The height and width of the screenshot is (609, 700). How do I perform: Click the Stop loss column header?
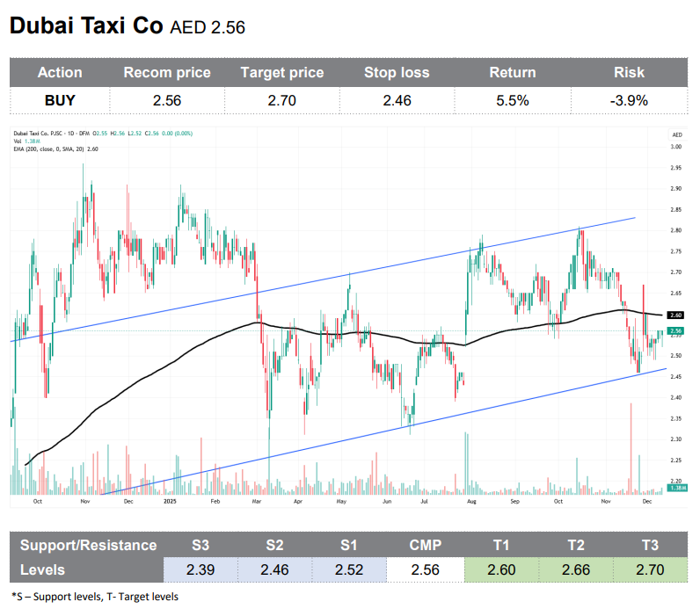tap(397, 73)
